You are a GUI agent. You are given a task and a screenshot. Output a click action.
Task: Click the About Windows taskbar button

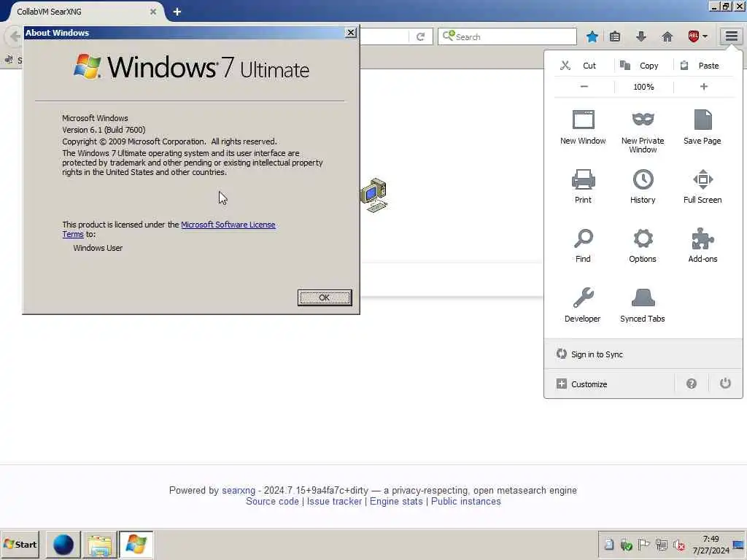tap(136, 545)
